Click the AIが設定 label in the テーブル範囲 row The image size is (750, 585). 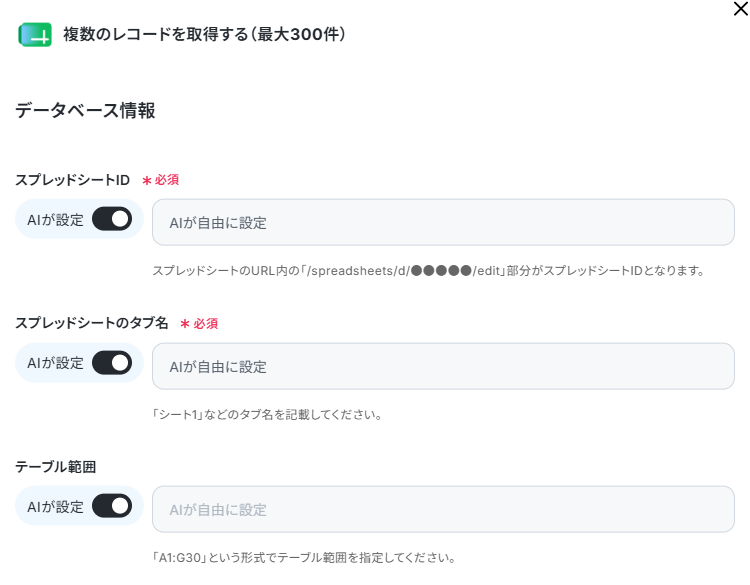coord(55,507)
